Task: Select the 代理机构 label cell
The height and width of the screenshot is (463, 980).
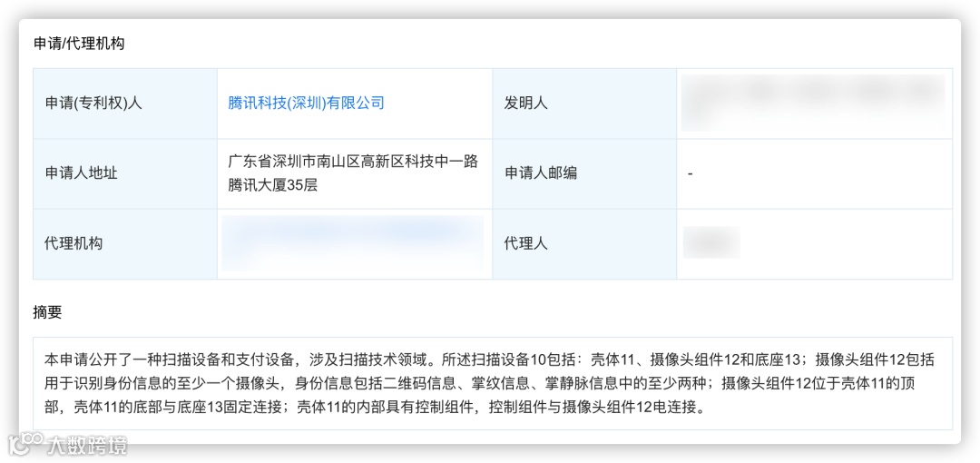Action: [125, 244]
